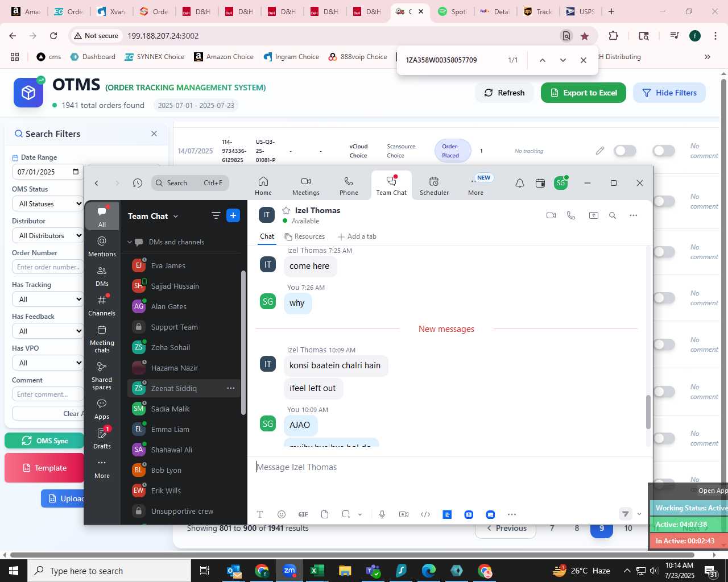Expand the Team Chat header dropdown
The height and width of the screenshot is (582, 728).
[x=176, y=217]
